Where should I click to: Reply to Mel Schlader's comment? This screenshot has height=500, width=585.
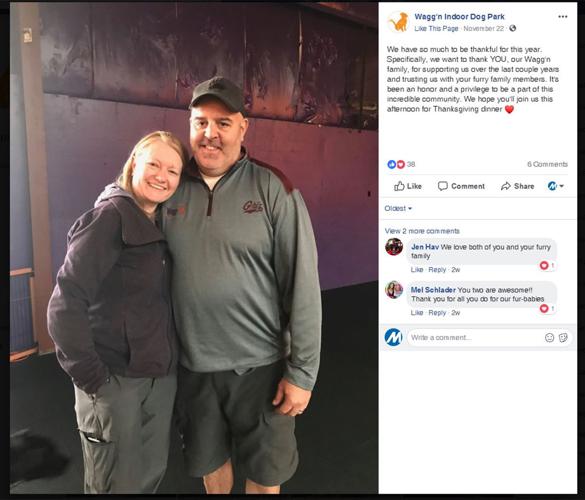(x=437, y=313)
